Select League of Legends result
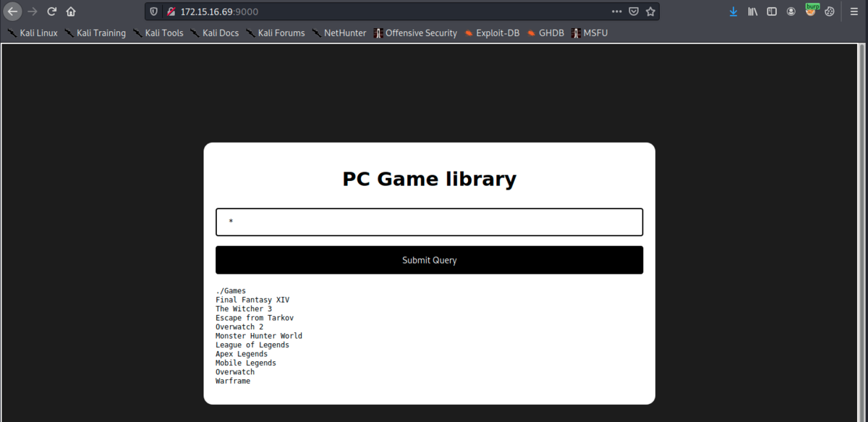Screen dimensions: 868x422 [x=252, y=345]
